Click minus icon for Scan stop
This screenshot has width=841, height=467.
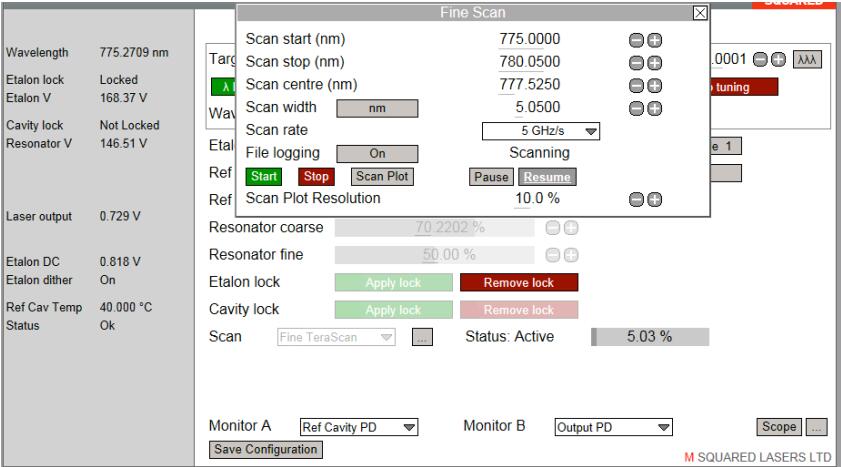(638, 62)
